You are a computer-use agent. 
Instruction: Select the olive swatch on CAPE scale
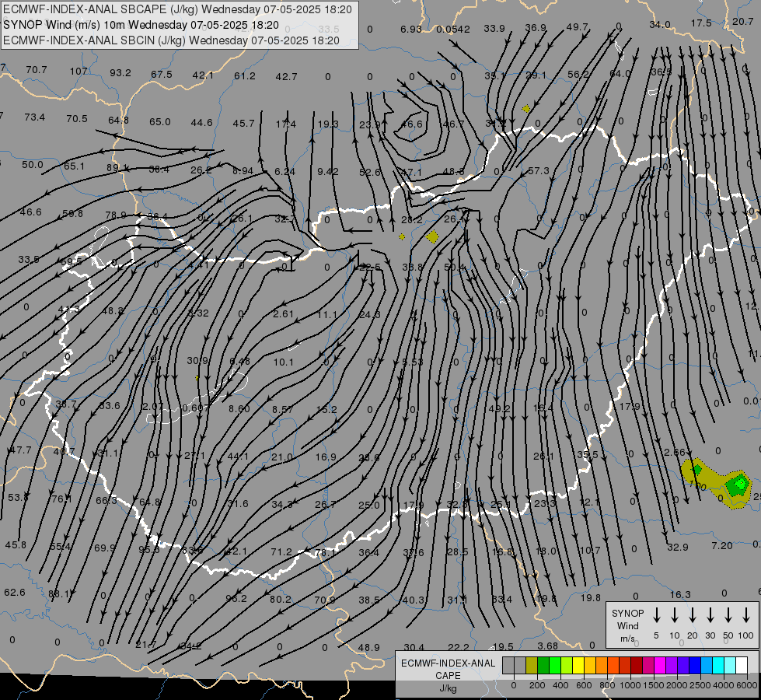(532, 666)
